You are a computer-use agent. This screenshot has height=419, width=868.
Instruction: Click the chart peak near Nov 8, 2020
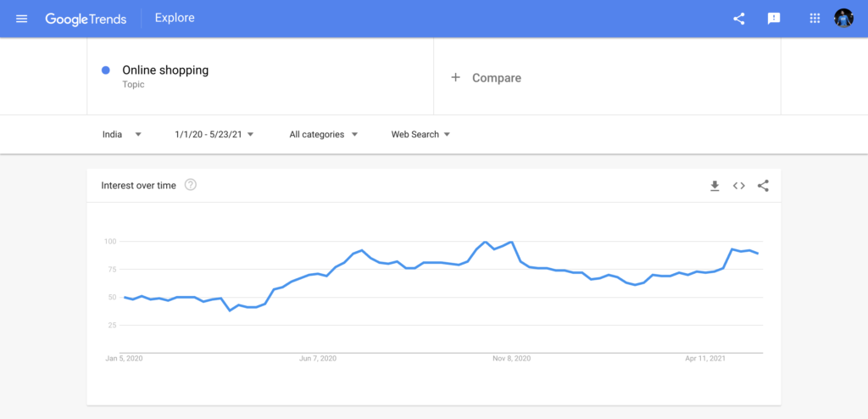click(x=511, y=243)
